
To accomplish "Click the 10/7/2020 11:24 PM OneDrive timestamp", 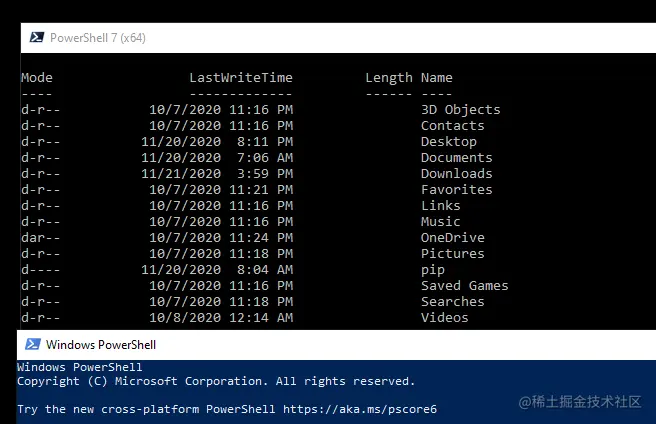I will (221, 238).
